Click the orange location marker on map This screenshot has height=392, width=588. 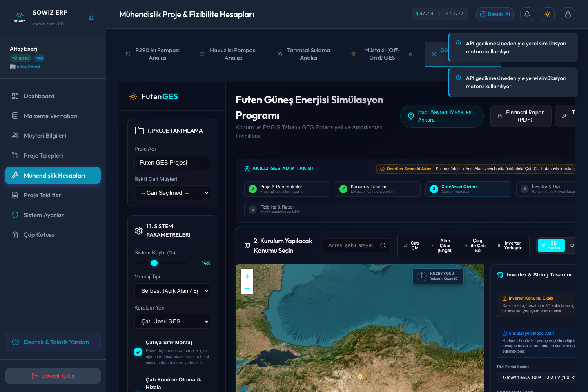click(360, 376)
